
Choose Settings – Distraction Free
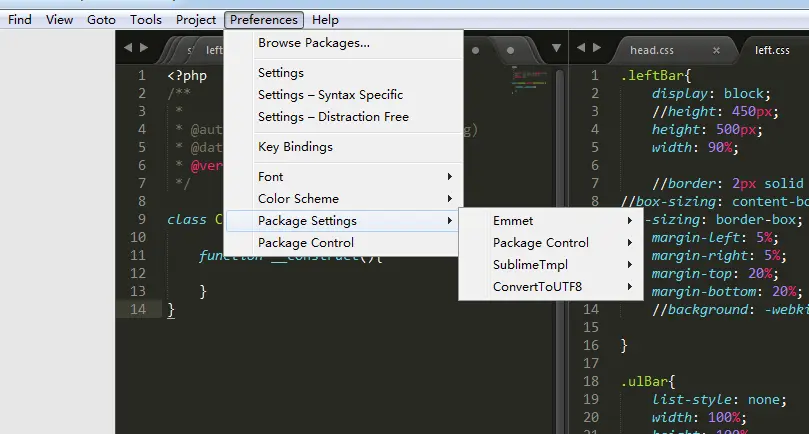pyautogui.click(x=343, y=117)
